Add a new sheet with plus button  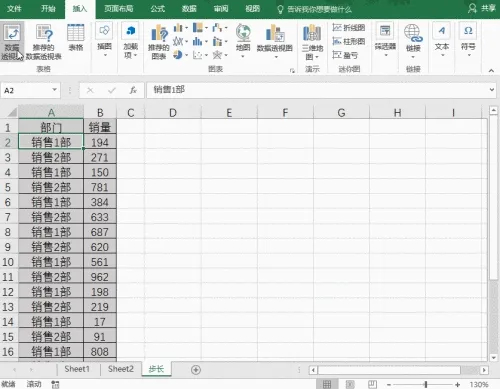click(196, 370)
